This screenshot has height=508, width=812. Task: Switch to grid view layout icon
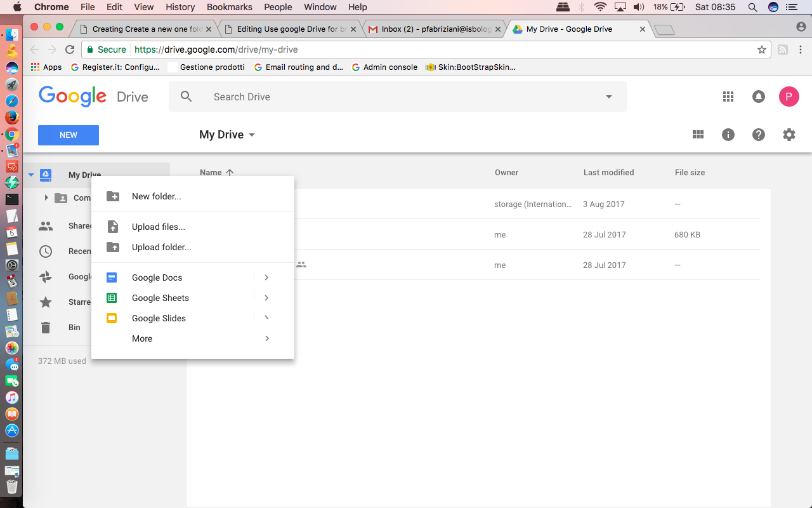[698, 135]
